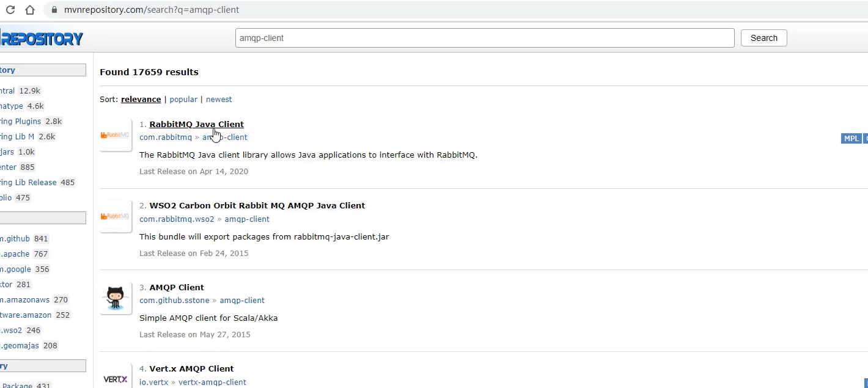Open the com.rabbitmq group link

(x=165, y=137)
